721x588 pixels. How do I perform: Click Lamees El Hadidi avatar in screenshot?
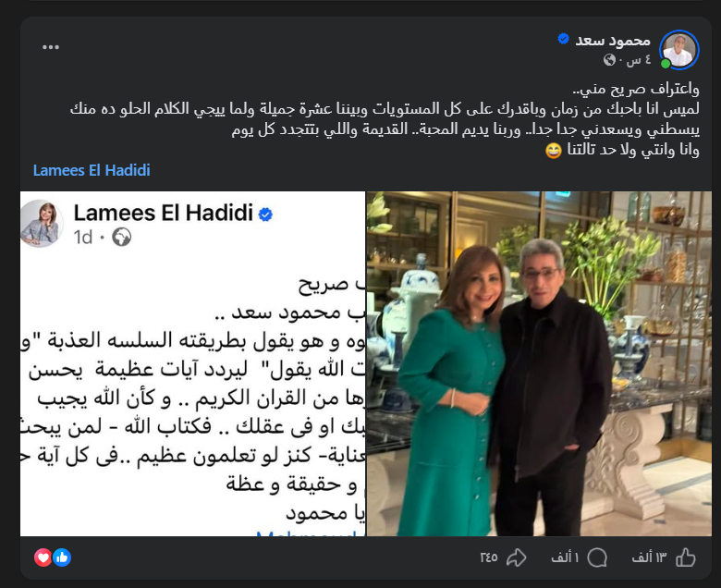[x=42, y=224]
